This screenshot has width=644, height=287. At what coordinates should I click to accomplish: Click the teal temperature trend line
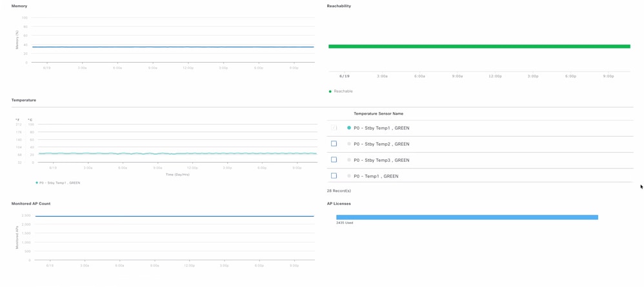point(177,153)
